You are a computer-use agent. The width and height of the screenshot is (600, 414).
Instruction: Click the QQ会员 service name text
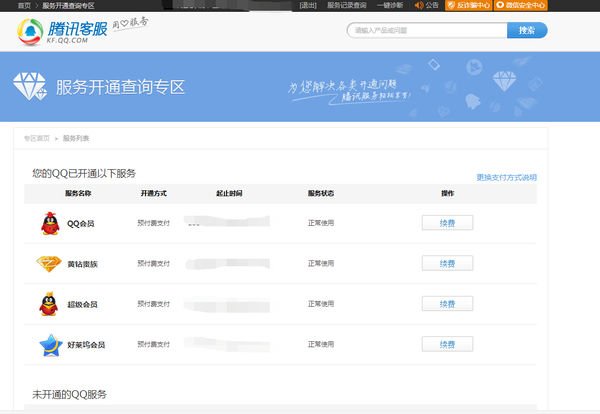tap(81, 223)
